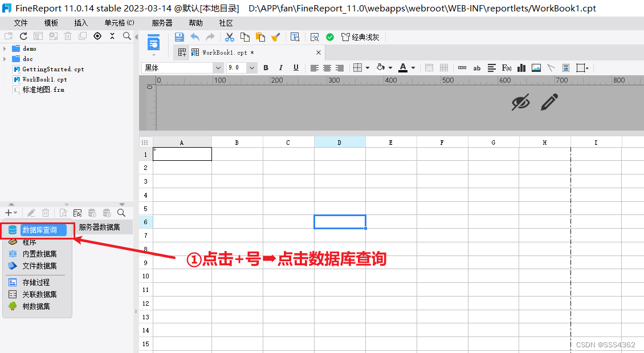This screenshot has height=353, width=644.
Task: Align cell text center
Action: tap(327, 68)
